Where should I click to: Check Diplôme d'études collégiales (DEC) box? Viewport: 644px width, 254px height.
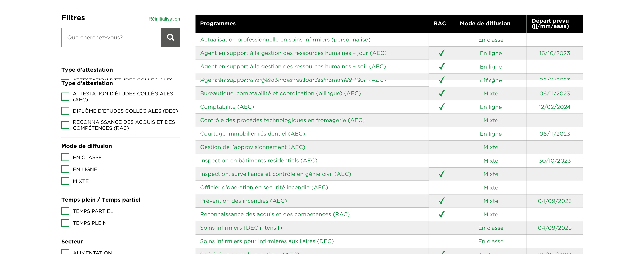pos(65,111)
